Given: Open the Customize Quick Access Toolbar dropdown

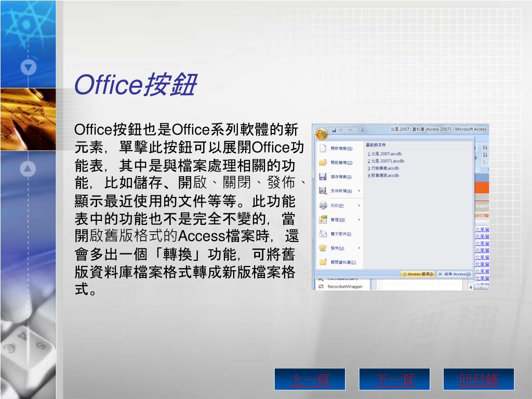Looking at the screenshot, I should 362,130.
